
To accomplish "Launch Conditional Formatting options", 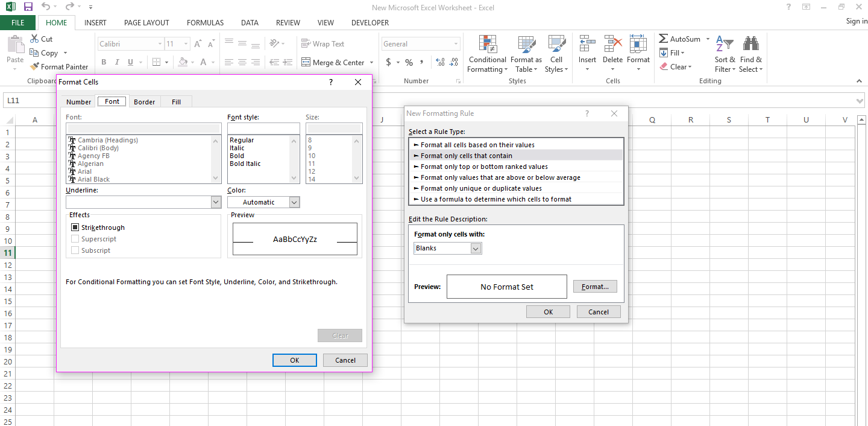I will (487, 54).
